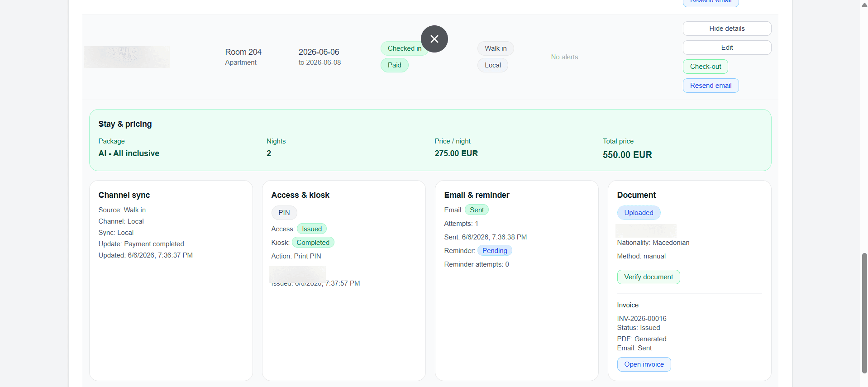Click the blurred guest name thumbnail

(127, 57)
